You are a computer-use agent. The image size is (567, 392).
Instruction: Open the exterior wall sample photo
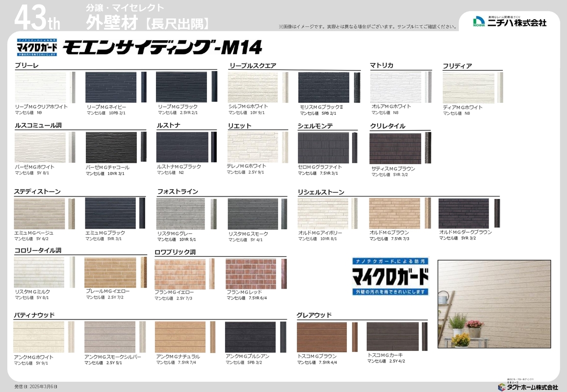click(494, 303)
